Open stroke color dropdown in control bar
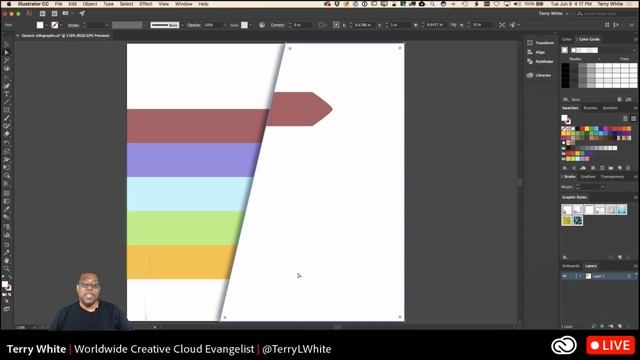 point(61,25)
